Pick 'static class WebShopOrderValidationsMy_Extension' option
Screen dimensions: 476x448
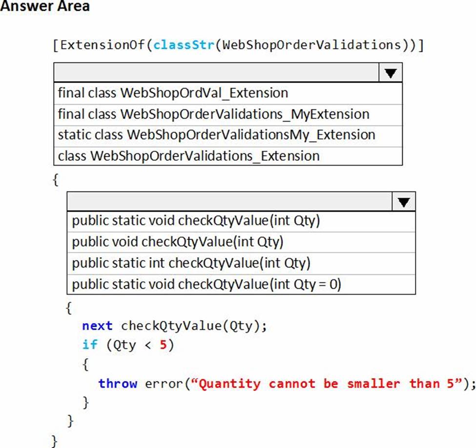pos(216,135)
